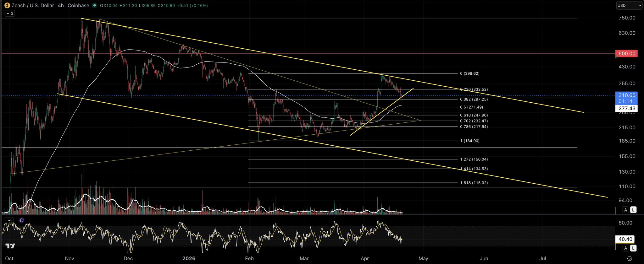Click the Feb label on the time axis

[249, 259]
